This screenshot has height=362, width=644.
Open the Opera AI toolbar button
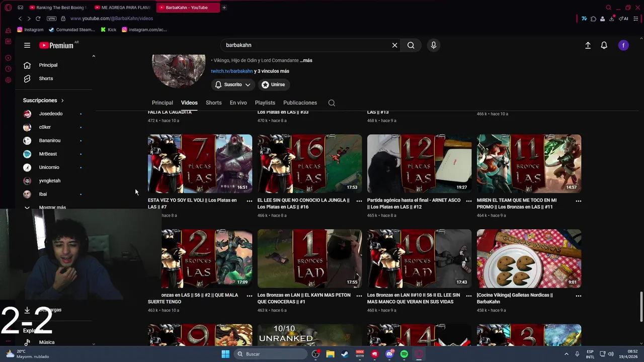(x=623, y=19)
